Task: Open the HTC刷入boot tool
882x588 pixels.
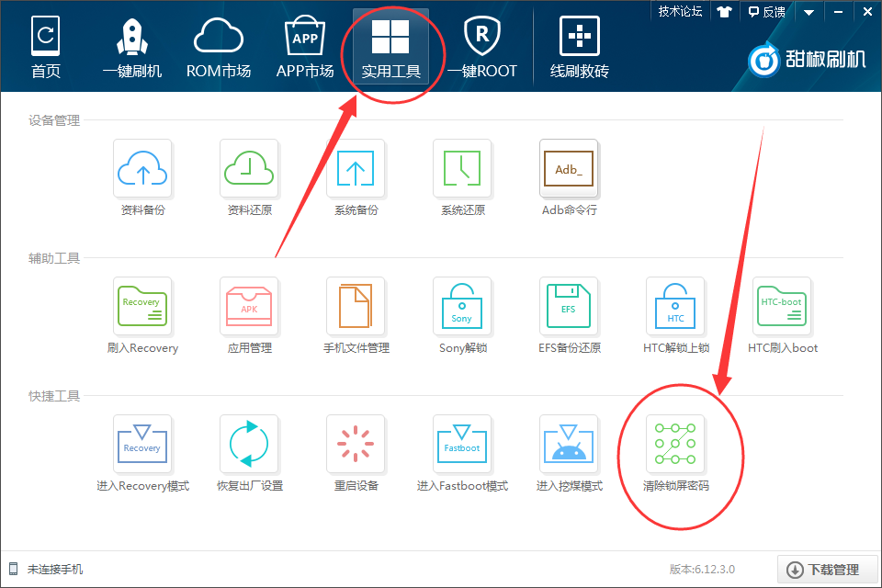Action: (782, 306)
